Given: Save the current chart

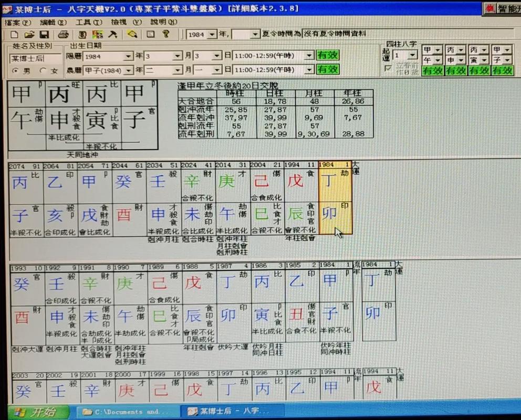Looking at the screenshot, I should click(45, 34).
